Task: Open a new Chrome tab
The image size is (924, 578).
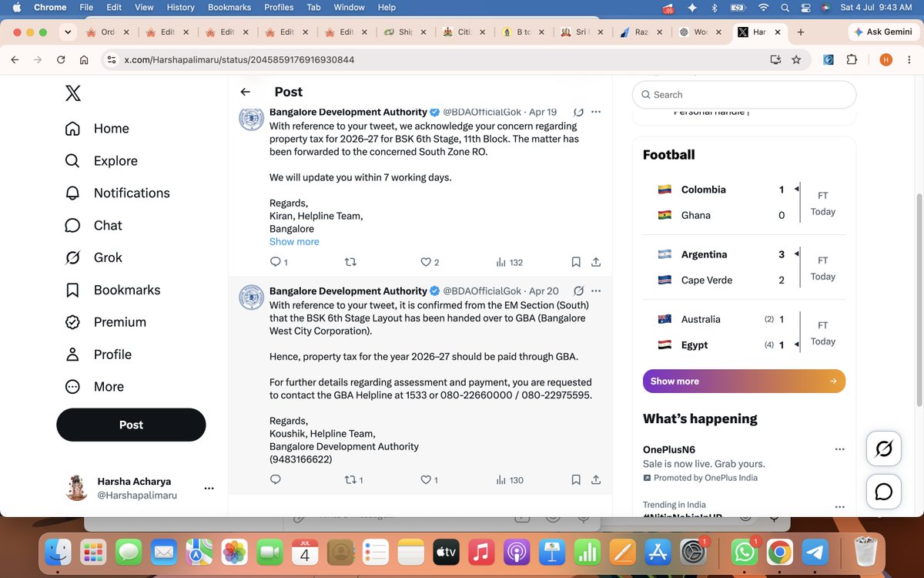Action: (x=801, y=32)
